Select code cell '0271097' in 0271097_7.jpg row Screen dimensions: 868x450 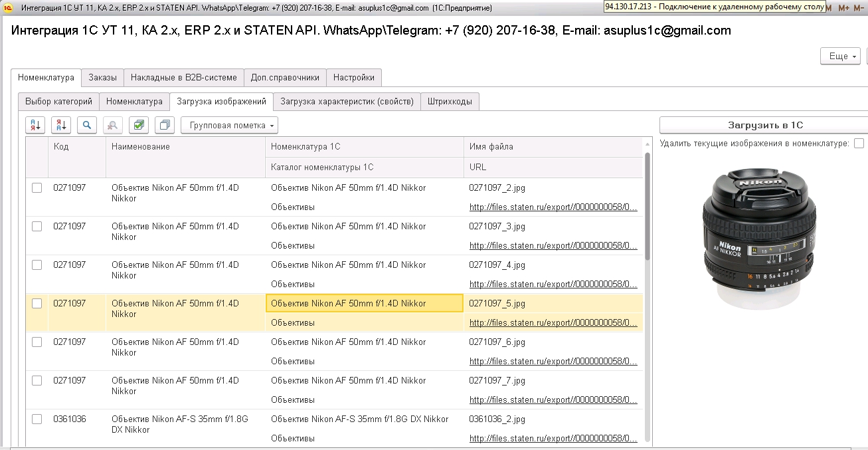pos(76,390)
